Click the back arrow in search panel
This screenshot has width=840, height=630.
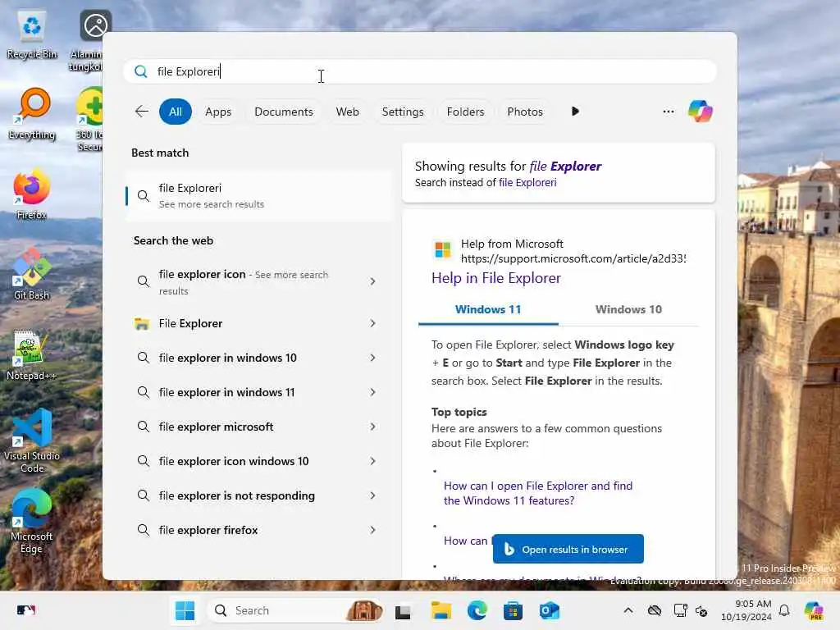pos(141,112)
